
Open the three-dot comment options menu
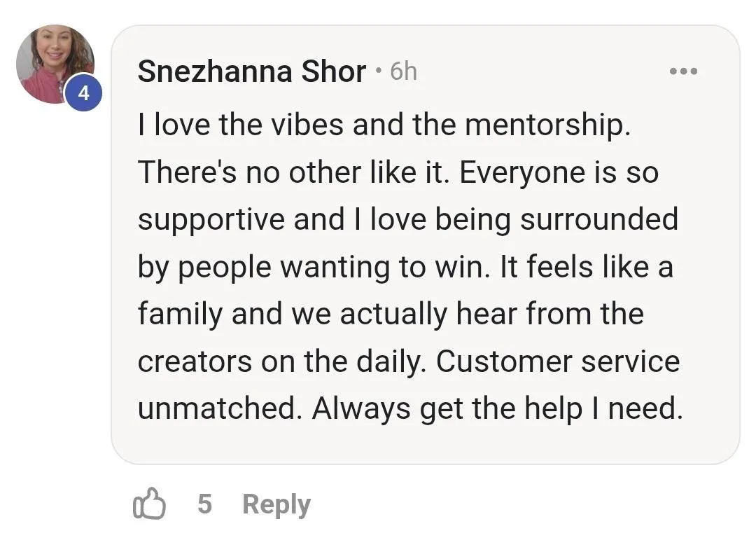click(683, 71)
